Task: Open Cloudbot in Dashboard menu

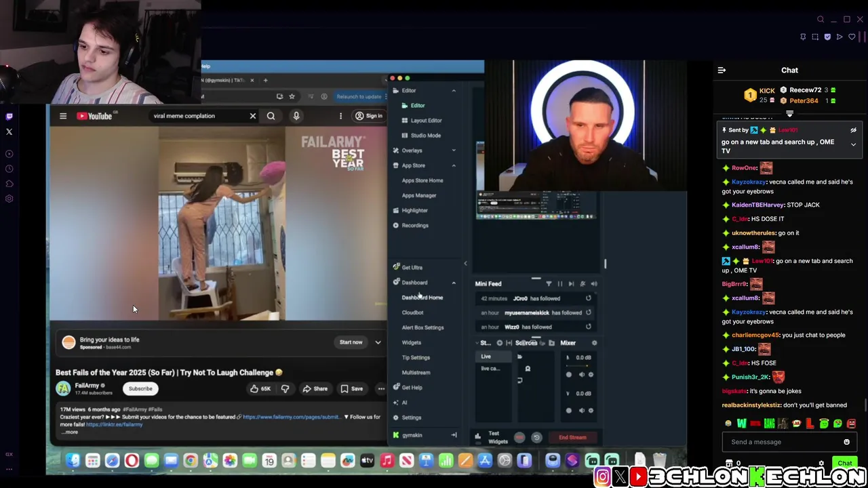Action: click(x=412, y=312)
